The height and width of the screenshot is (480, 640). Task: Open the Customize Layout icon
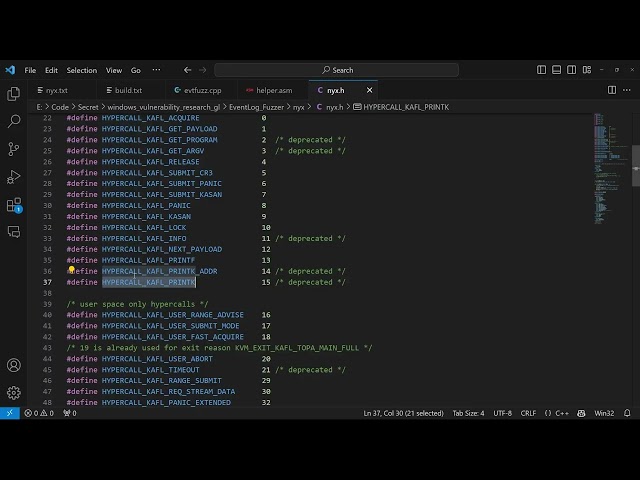[587, 70]
